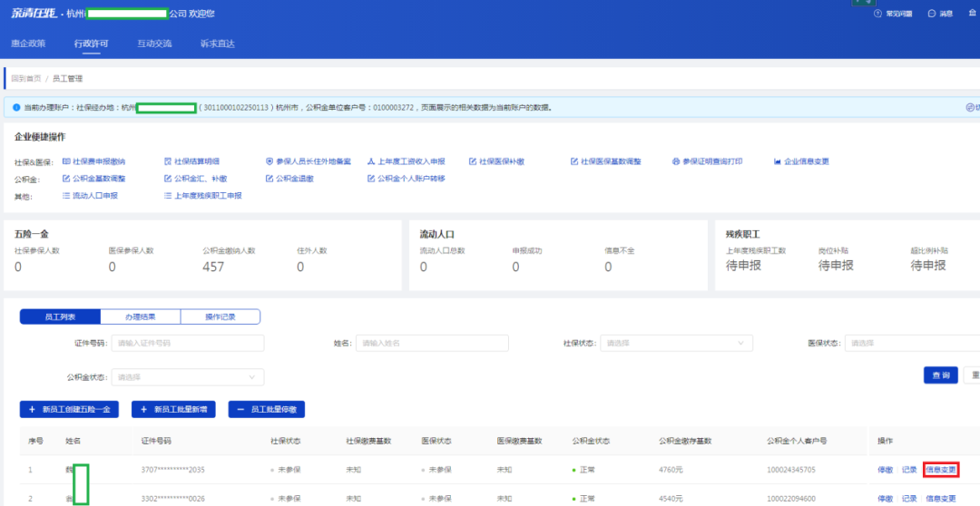The width and height of the screenshot is (980, 506).
Task: Open 社保结算明细 shortcut
Action: pos(195,161)
